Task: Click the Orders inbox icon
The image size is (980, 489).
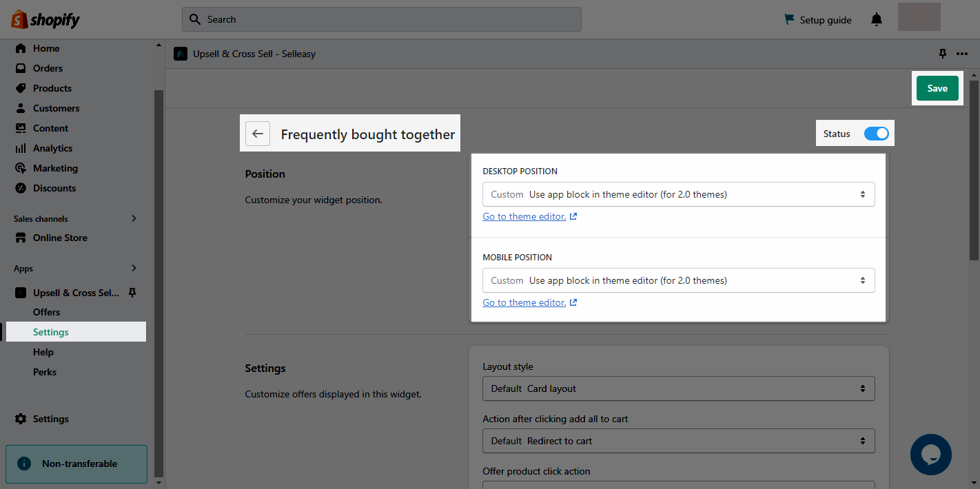Action: (21, 68)
